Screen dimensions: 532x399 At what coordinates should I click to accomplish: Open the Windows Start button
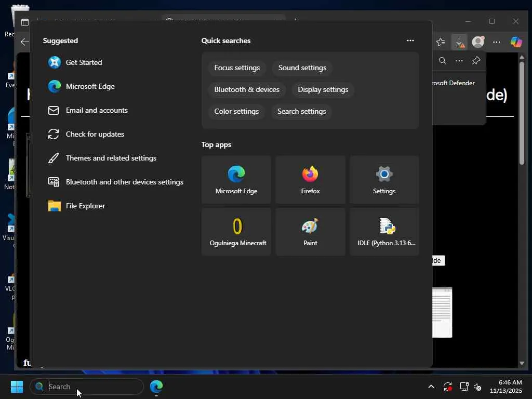(x=17, y=387)
